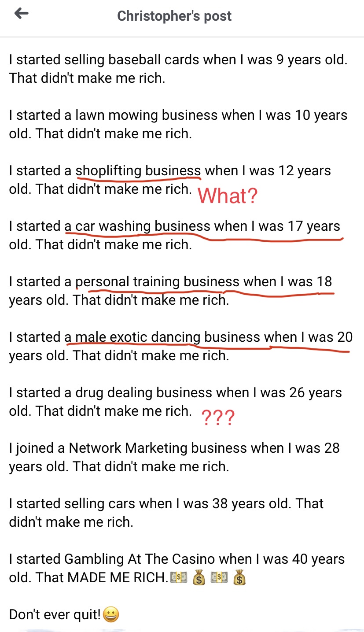
Task: Click the second banknote emoji
Action: 219,577
